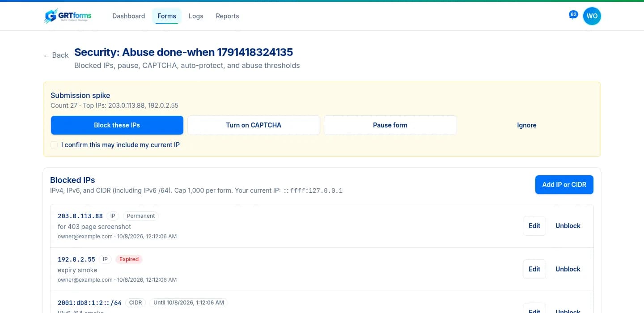
Task: Open the WO user avatar menu
Action: 592,16
